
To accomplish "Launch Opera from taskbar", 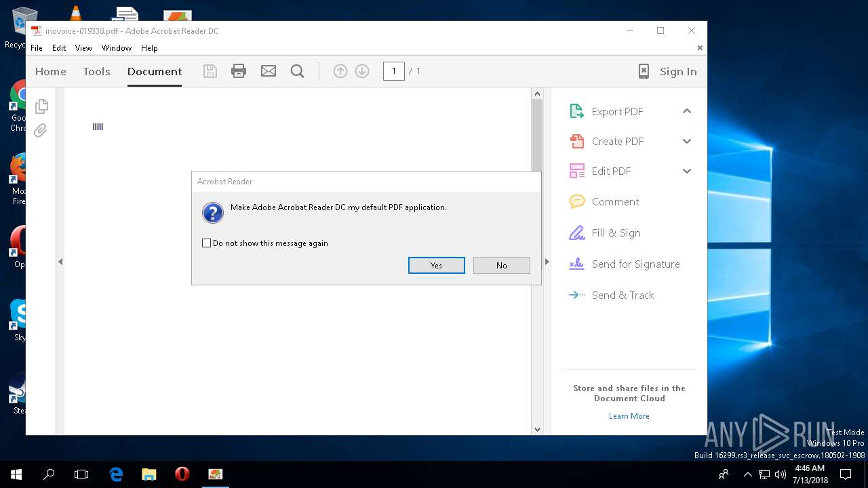I will [x=182, y=474].
